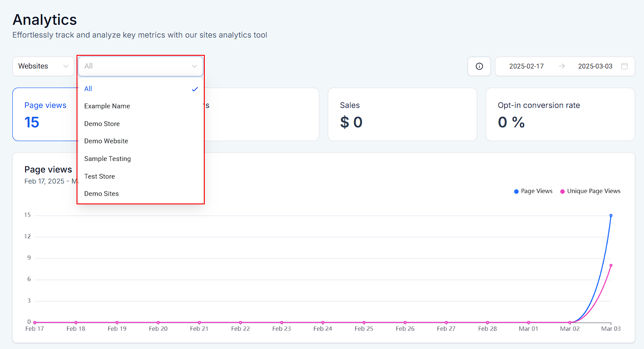Choose Demo Store in the dropdown

102,124
